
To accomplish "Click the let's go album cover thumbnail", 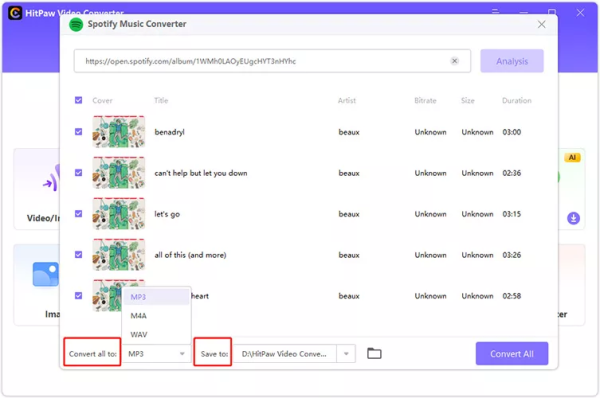I will point(119,214).
